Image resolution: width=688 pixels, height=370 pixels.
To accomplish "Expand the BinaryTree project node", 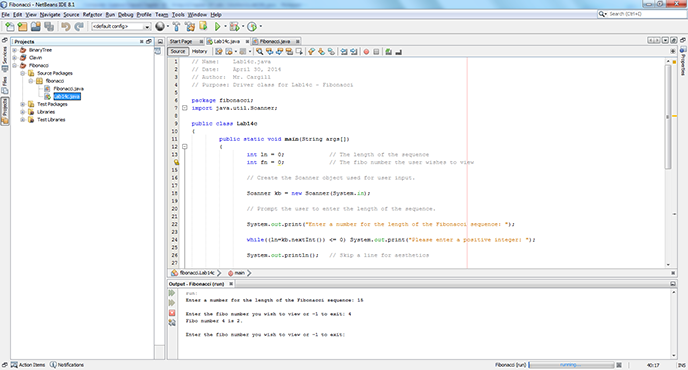I will coord(14,50).
